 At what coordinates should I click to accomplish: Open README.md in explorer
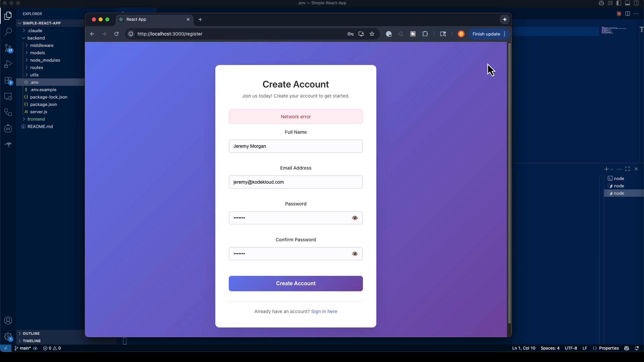click(40, 126)
